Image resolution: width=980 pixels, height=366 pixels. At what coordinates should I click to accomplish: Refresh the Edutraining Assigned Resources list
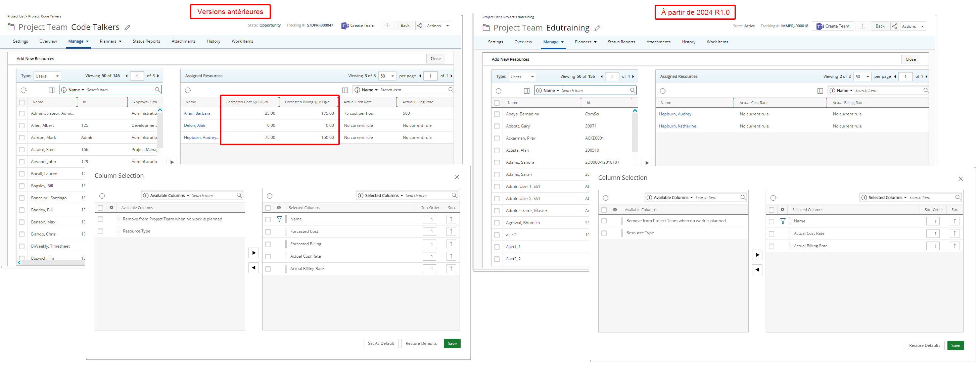[663, 91]
